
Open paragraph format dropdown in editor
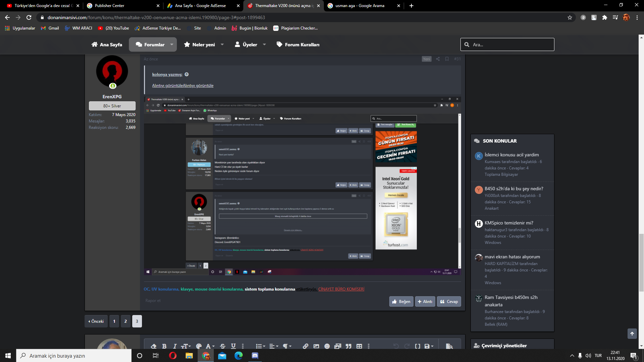[287, 346]
